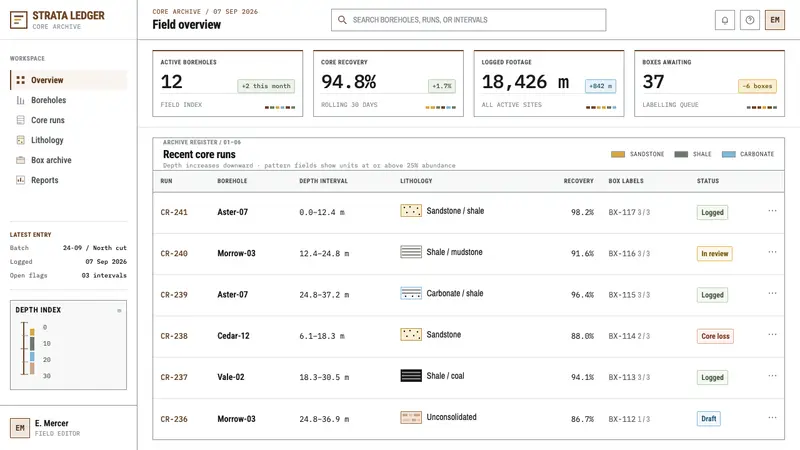Image resolution: width=800 pixels, height=450 pixels.
Task: Click the Core Archive breadcrumb
Action: [177, 11]
